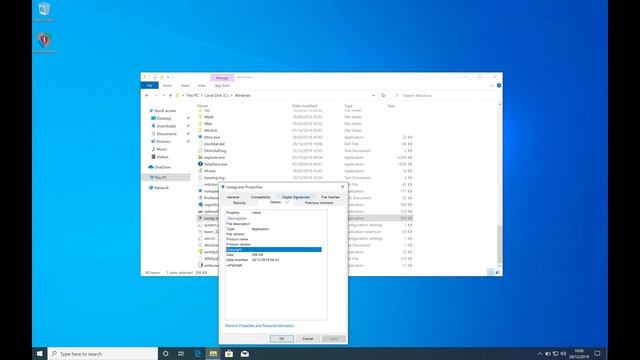
Task: Select Network in navigation pane
Action: click(x=161, y=188)
